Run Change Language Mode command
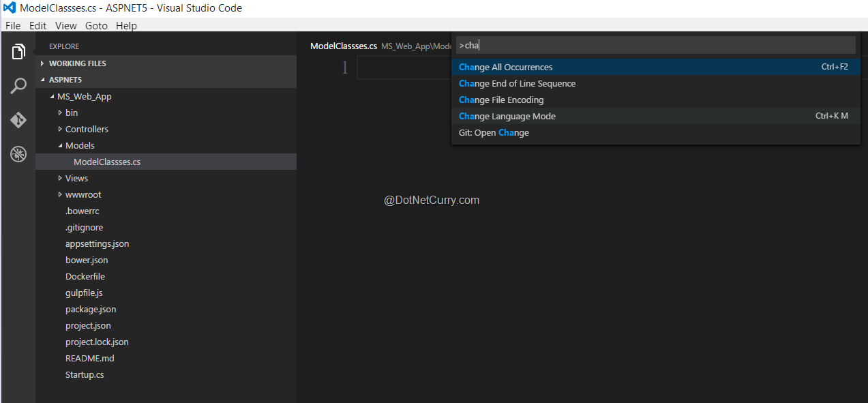The image size is (868, 403). pyautogui.click(x=655, y=116)
